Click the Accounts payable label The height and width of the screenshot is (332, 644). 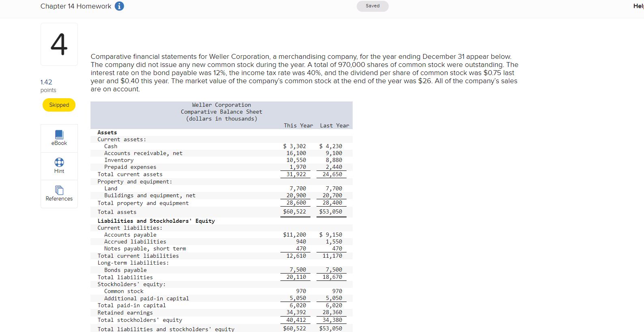coord(130,235)
